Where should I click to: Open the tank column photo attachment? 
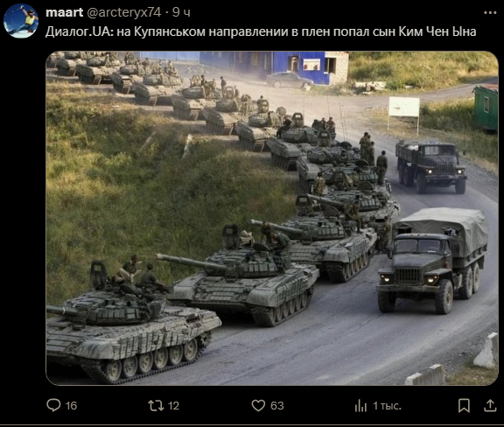point(272,218)
